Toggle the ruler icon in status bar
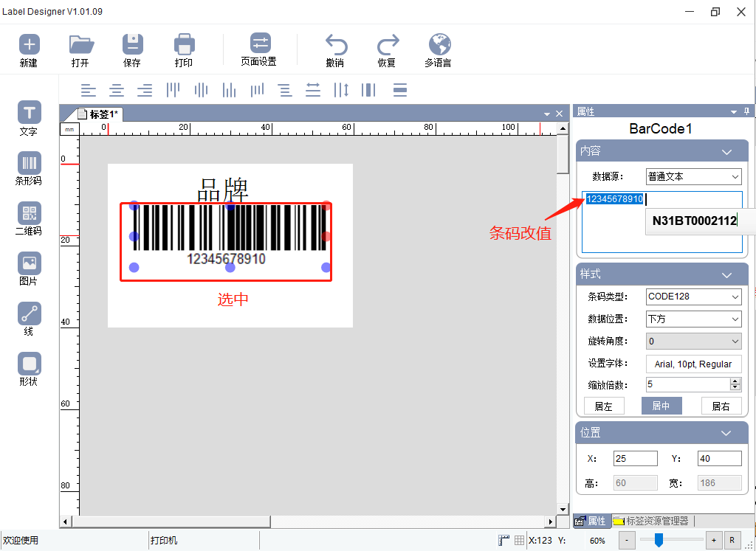The height and width of the screenshot is (551, 756). [504, 541]
